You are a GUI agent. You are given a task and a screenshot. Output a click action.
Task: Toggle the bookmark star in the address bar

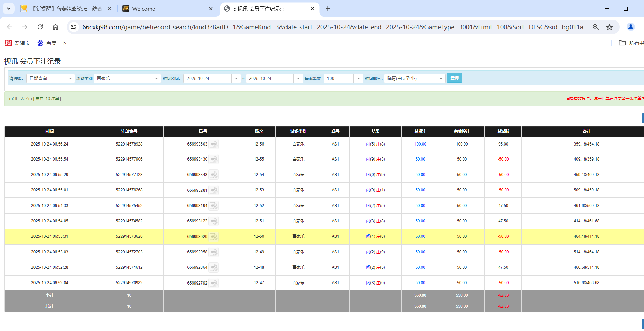[x=610, y=27]
